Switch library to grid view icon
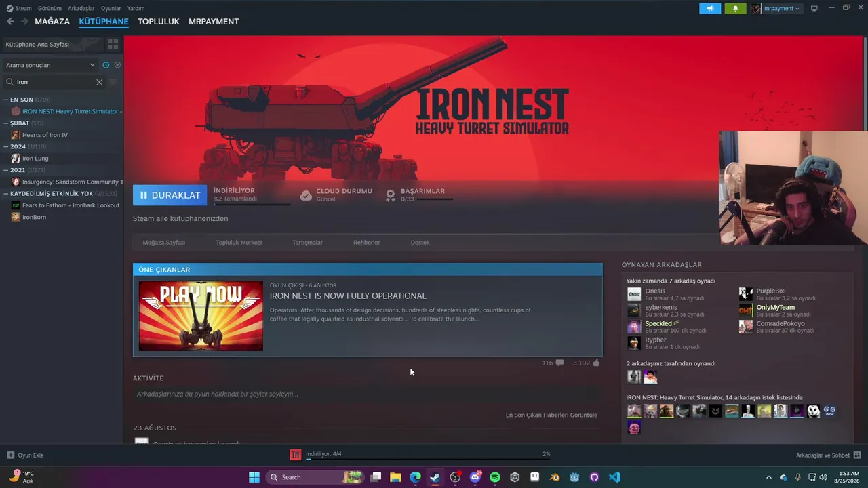This screenshot has height=488, width=868. coord(113,44)
